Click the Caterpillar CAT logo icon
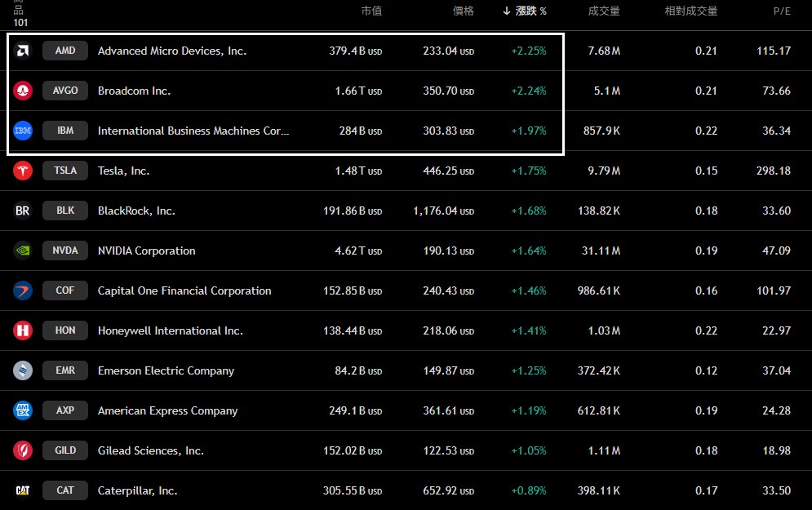Screen dimensions: 812x510 pos(23,490)
